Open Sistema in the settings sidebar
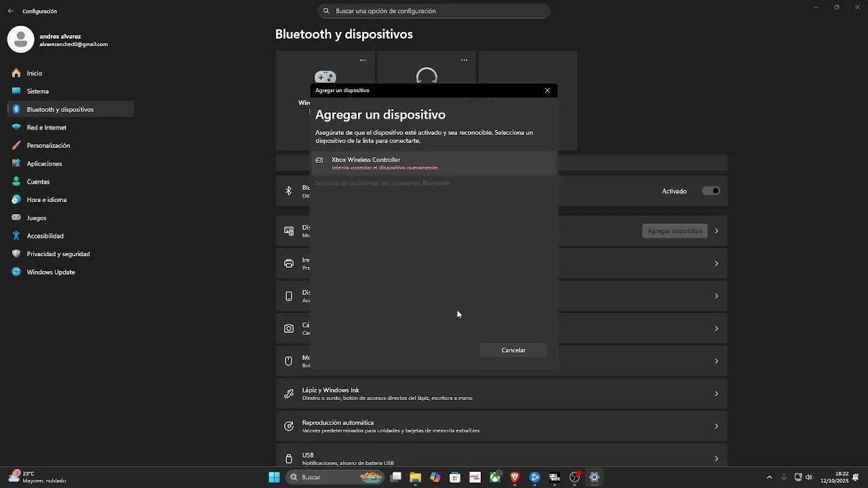Viewport: 868px width, 488px height. pos(71,91)
